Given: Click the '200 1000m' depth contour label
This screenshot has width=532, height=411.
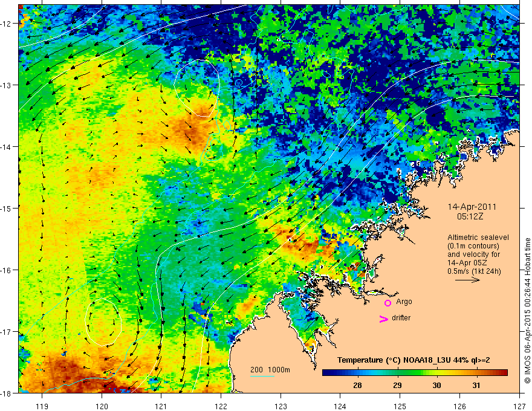Looking at the screenshot, I should tap(270, 370).
